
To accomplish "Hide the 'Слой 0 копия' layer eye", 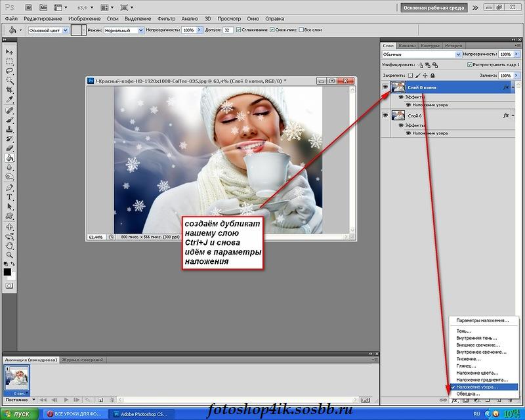I will (386, 87).
